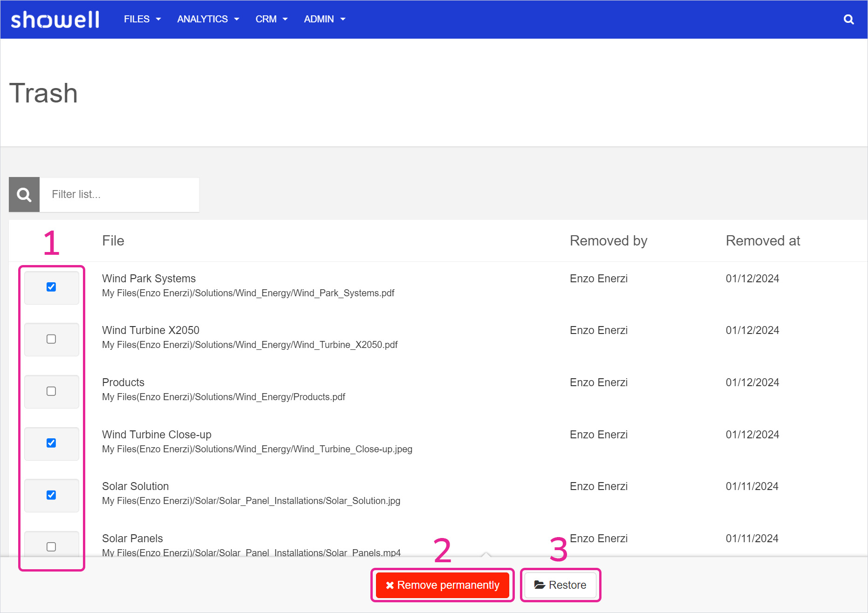Deselect the Wind Turbine Close-up checkbox
The image size is (868, 613).
click(x=51, y=443)
